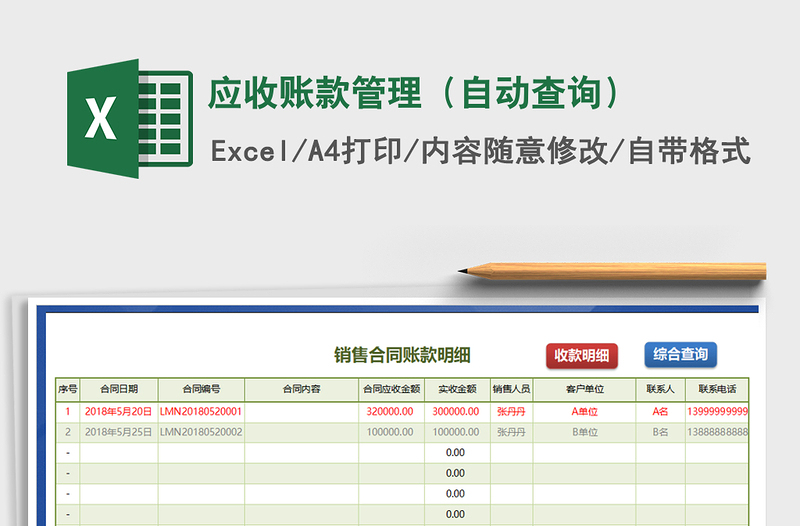
Task: Click the green Excel logo icon
Action: (x=130, y=118)
